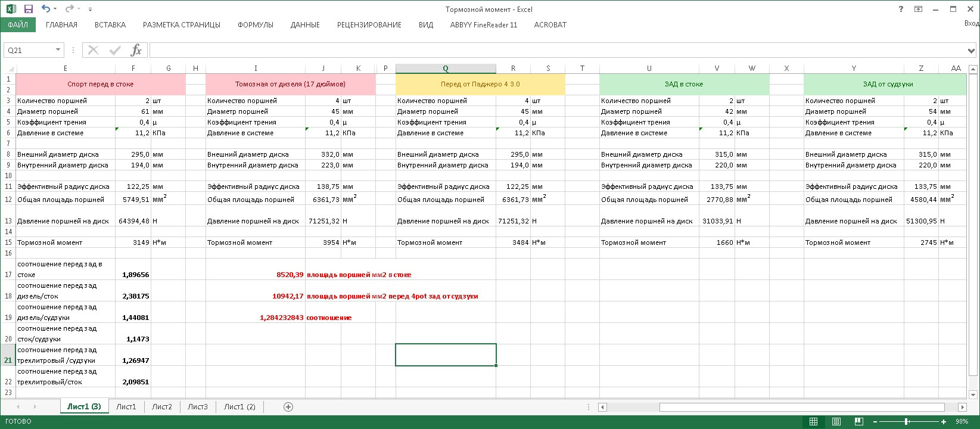Switch to sheet tab Лист2
Screen dimensions: 980x429
tap(161, 407)
